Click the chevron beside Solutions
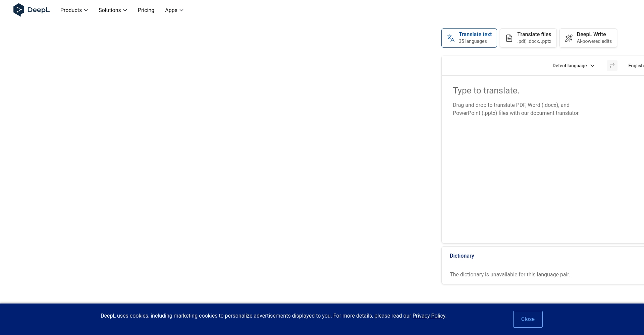The image size is (644, 335). [125, 10]
